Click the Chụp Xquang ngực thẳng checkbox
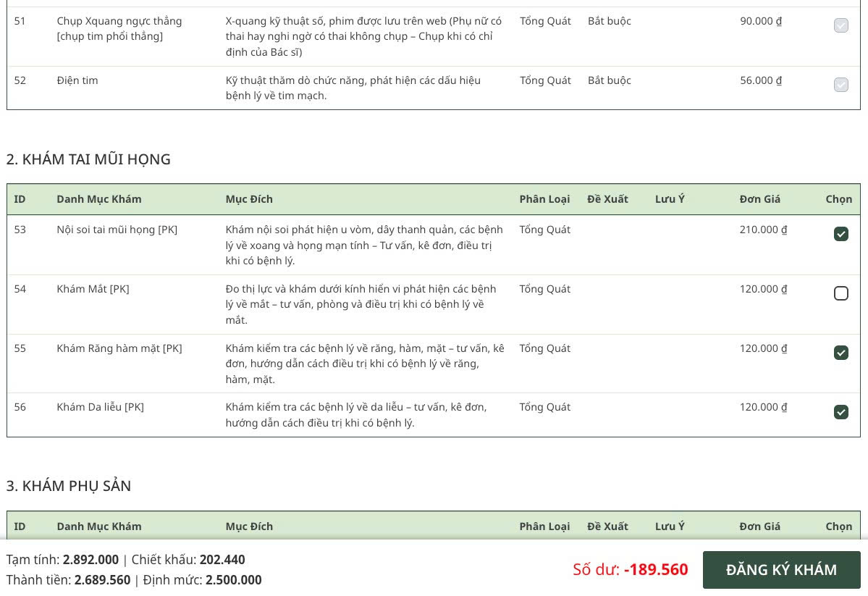The width and height of the screenshot is (868, 596). pos(840,25)
